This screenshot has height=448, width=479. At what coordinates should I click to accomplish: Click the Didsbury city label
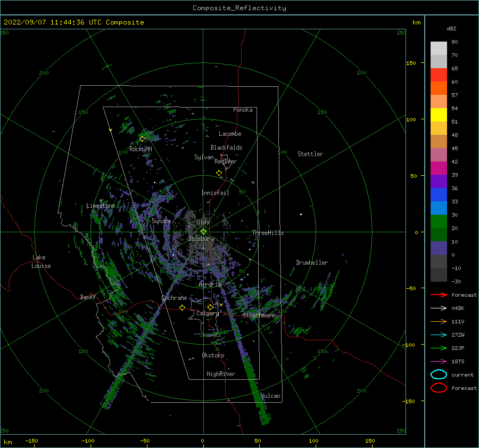point(201,239)
